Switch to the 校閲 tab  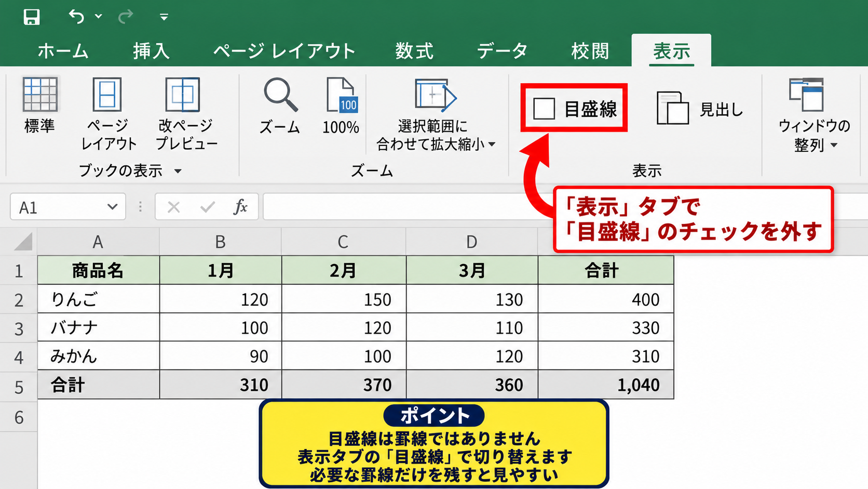[590, 51]
